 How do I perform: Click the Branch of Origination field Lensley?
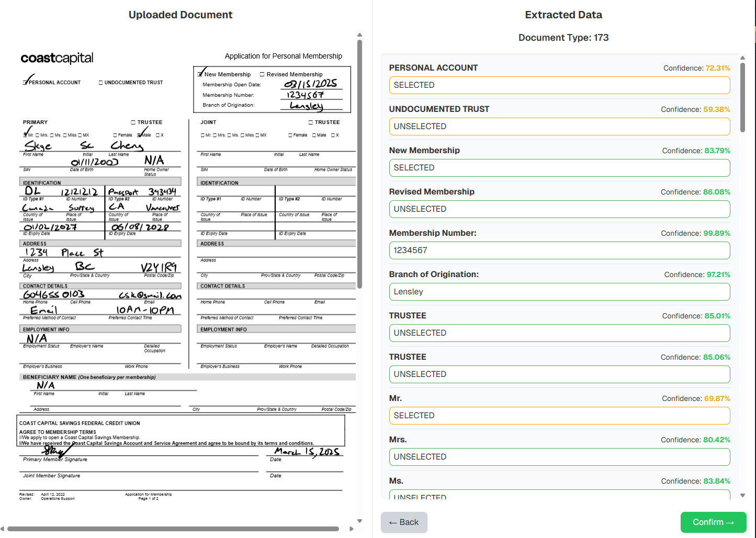coord(559,292)
